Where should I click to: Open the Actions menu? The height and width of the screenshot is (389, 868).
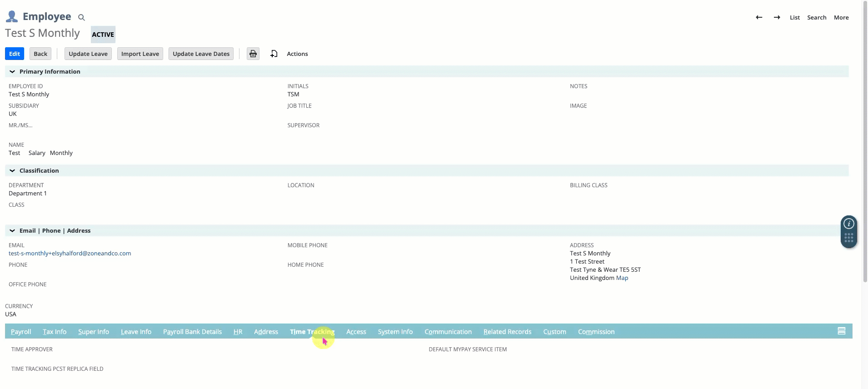[297, 54]
